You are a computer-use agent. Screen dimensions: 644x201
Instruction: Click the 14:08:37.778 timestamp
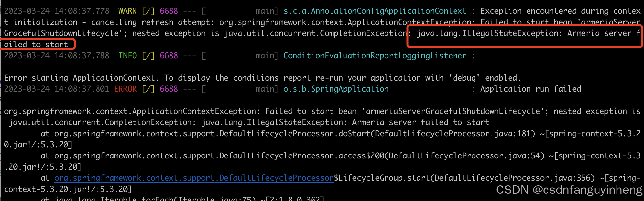[x=82, y=11]
